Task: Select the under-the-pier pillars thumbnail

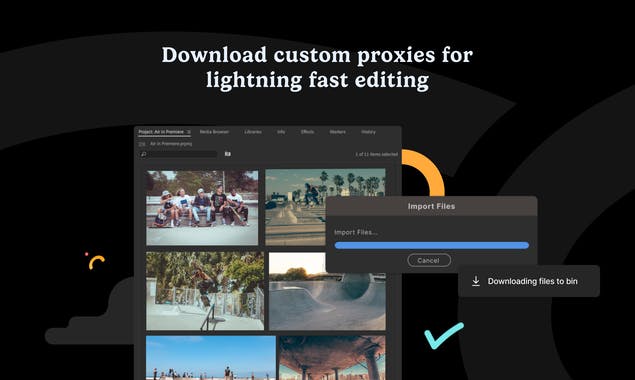Action: pyautogui.click(x=332, y=358)
